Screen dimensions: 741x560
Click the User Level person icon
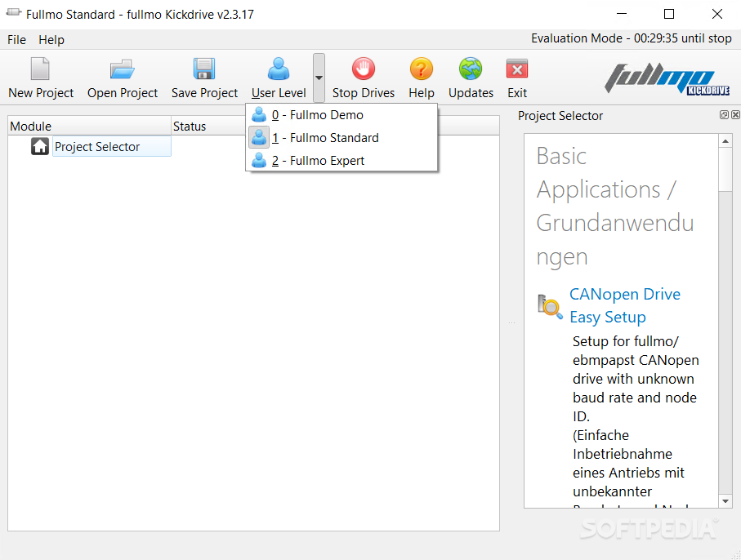tap(279, 69)
